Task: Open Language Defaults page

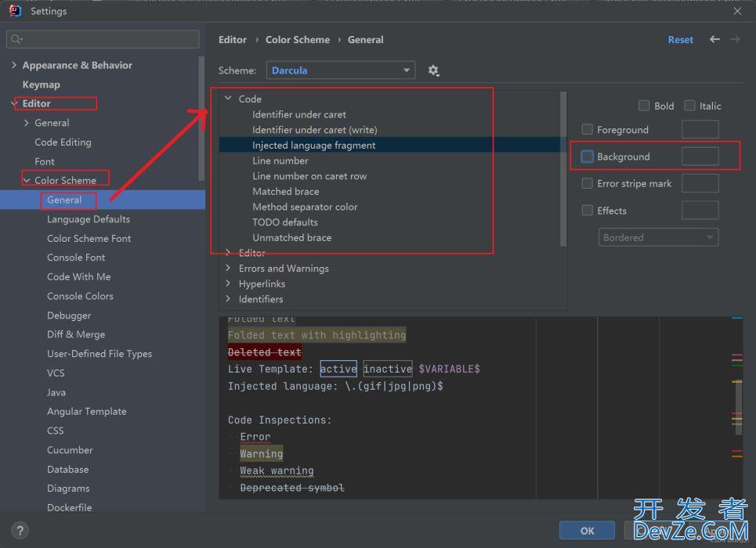Action: pos(89,219)
